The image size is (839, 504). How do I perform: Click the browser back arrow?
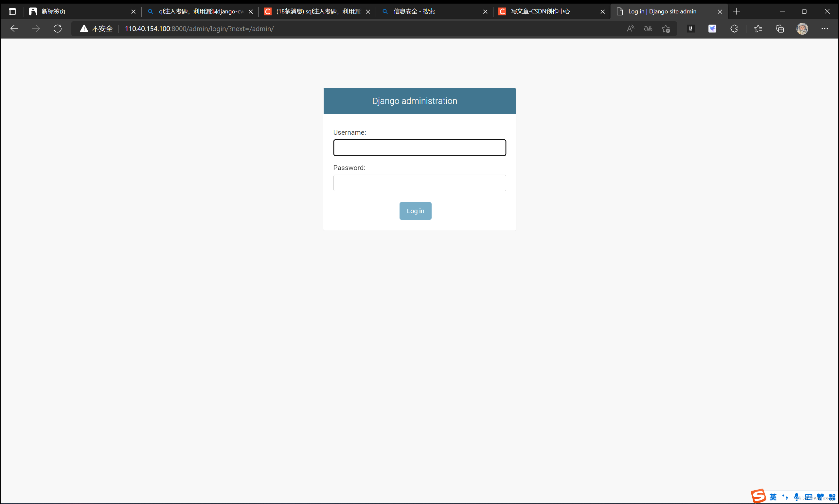click(x=14, y=28)
